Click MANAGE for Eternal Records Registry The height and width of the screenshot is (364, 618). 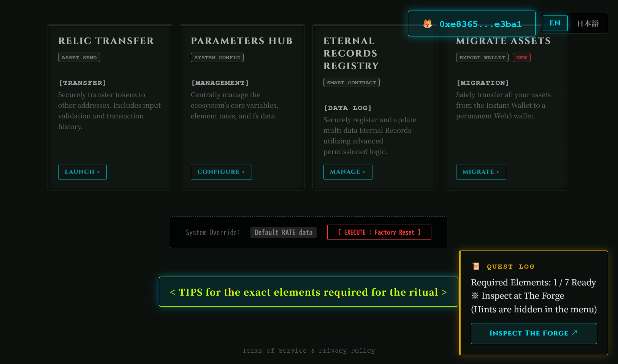[x=348, y=172]
